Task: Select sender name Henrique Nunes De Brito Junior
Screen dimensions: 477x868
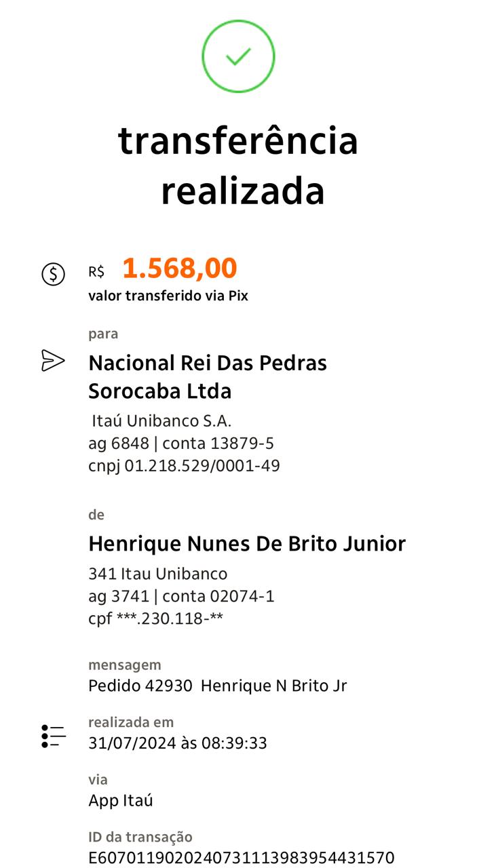Action: (x=247, y=544)
